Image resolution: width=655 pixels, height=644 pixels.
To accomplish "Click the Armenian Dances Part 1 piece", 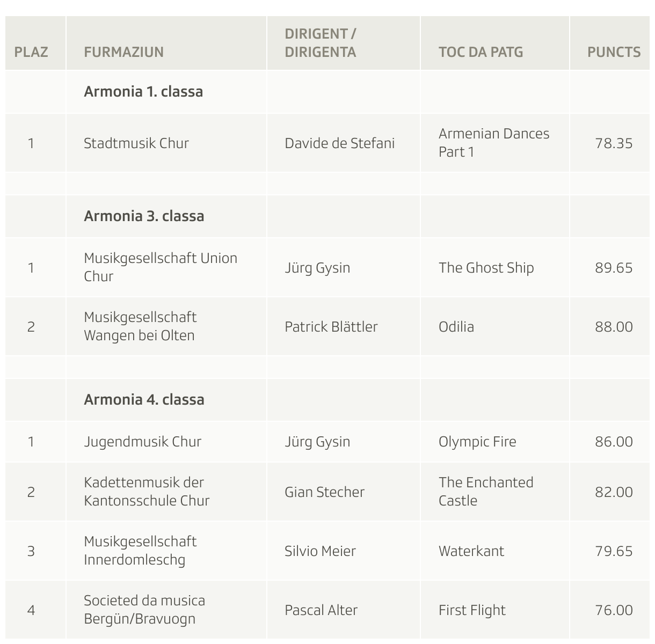I will pyautogui.click(x=494, y=143).
